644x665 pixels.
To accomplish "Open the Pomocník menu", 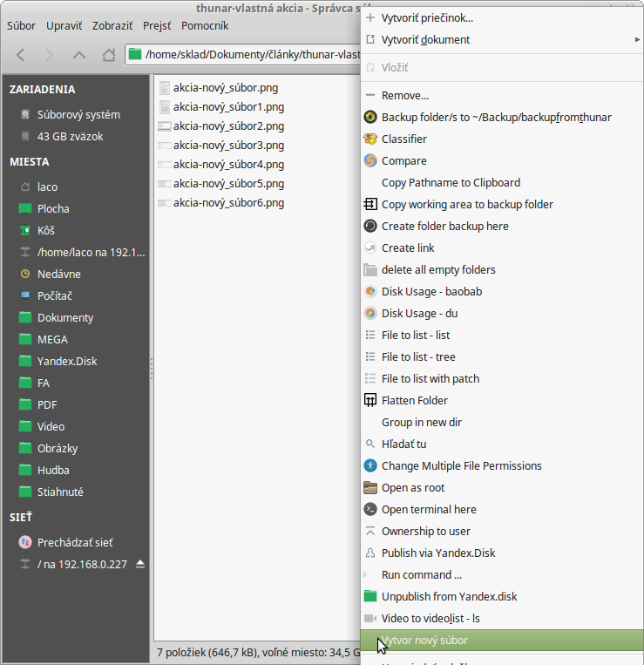I will point(205,26).
